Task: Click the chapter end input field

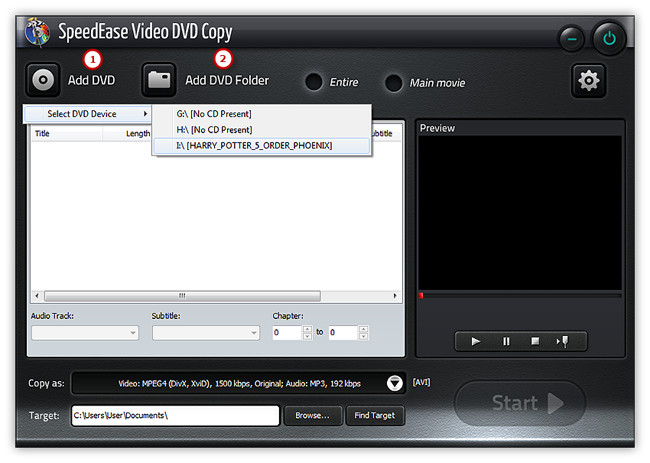Action: click(x=344, y=332)
